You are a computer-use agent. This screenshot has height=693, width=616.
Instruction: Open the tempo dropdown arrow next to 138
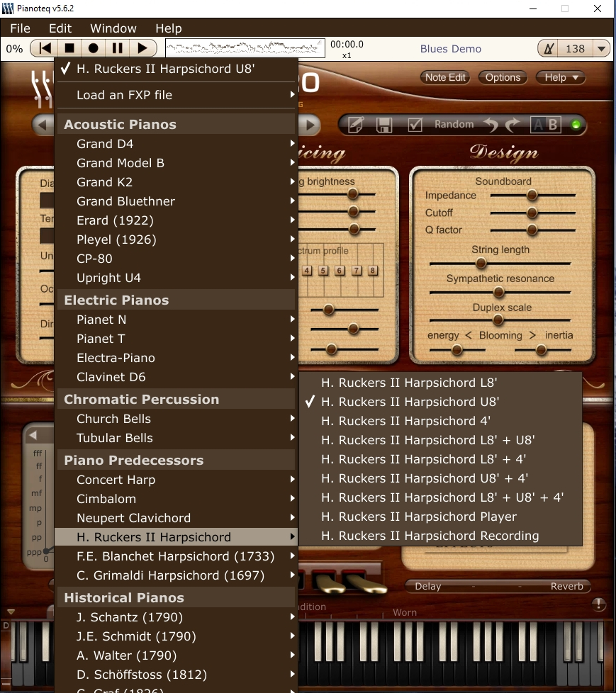[601, 49]
